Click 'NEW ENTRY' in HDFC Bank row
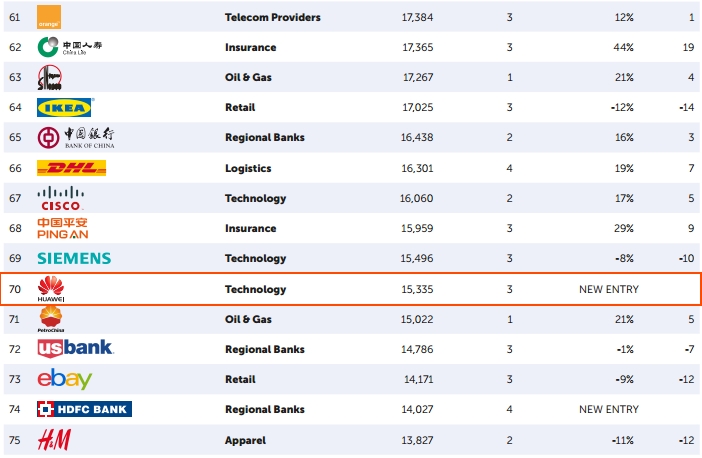This screenshot has width=702, height=458. click(609, 409)
